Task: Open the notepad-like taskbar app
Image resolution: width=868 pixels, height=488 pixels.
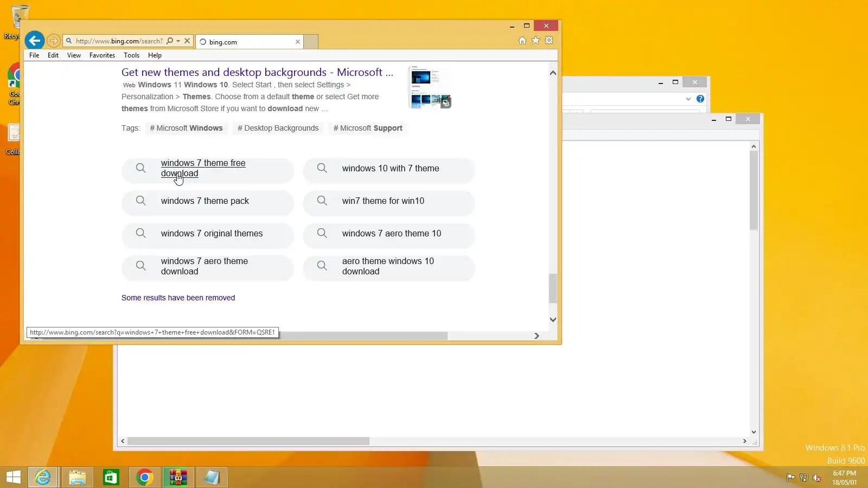Action: 212,477
